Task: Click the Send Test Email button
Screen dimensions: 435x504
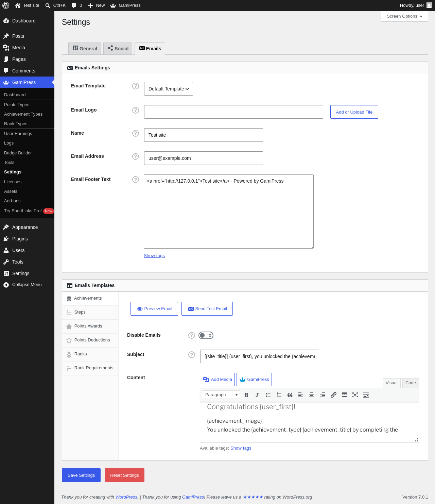Action: tap(207, 309)
